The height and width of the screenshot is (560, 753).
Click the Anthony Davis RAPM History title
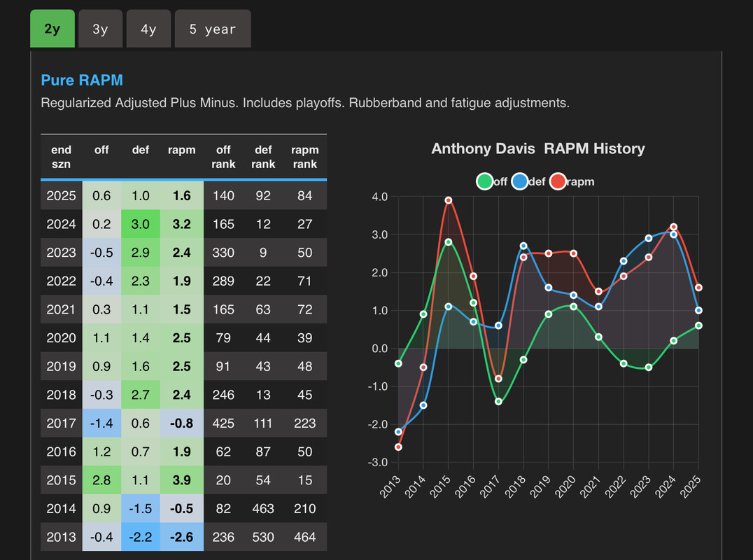(538, 148)
